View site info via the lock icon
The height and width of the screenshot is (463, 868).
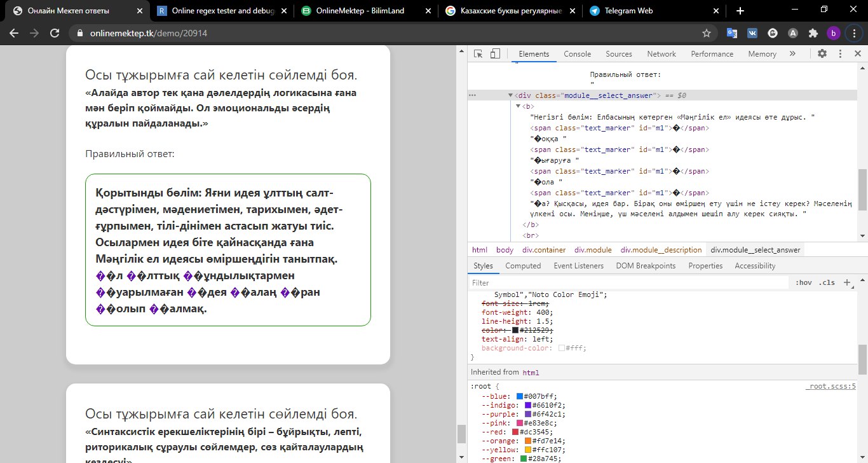coord(80,33)
